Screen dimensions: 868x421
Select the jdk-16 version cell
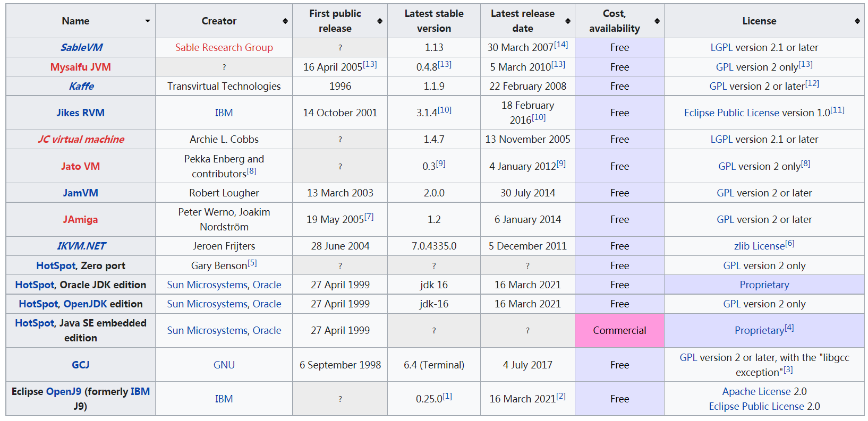pyautogui.click(x=434, y=304)
